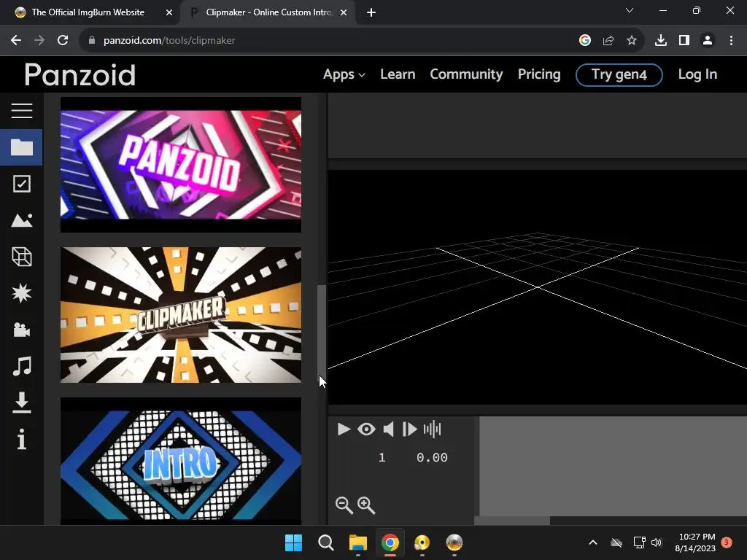
Task: Click the Panzoid logo
Action: 80,75
